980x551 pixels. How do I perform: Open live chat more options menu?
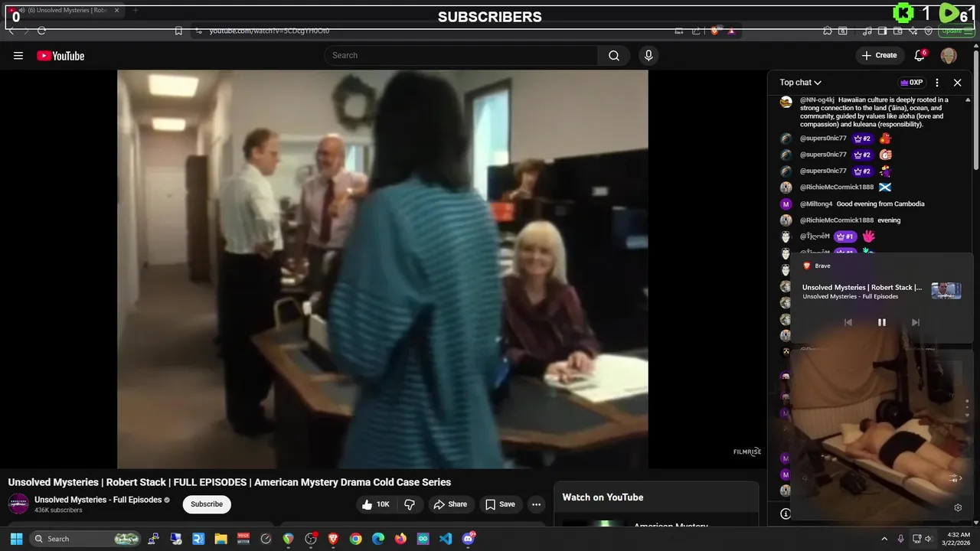937,83
